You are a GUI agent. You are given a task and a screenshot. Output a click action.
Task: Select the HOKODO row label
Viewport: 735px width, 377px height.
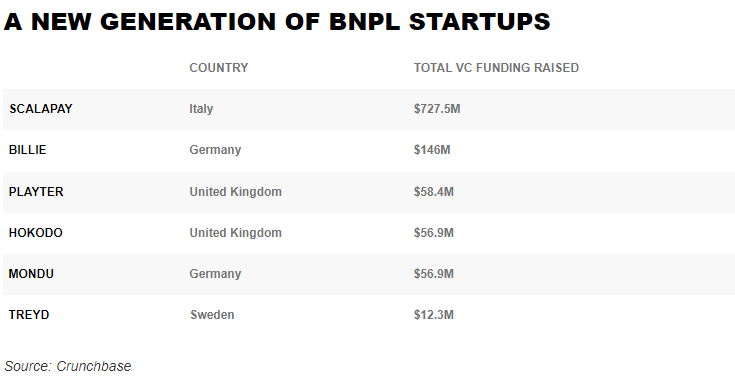36,233
